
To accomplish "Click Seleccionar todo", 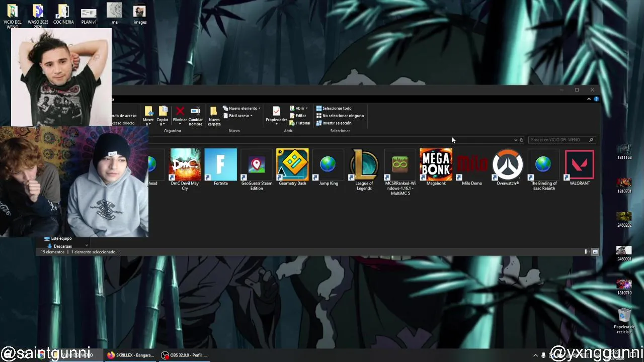I will tap(334, 108).
